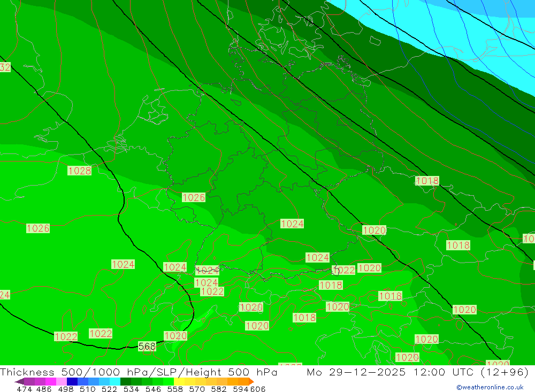
Task: Click the 498 legend value
Action: pos(65,389)
